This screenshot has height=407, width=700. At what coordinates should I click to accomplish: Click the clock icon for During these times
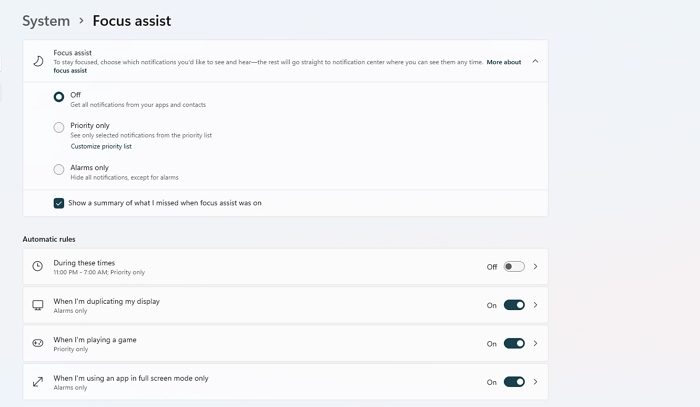point(38,267)
